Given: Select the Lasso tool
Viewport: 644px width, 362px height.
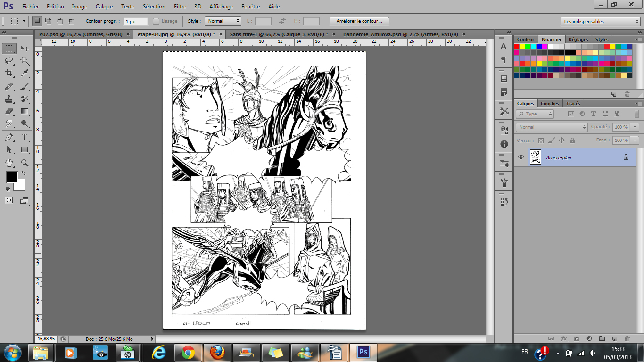Looking at the screenshot, I should tap(9, 61).
